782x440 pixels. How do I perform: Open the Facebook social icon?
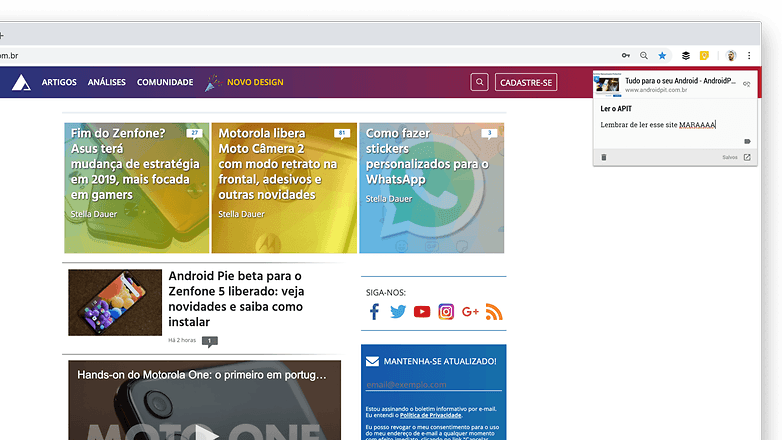pos(374,312)
